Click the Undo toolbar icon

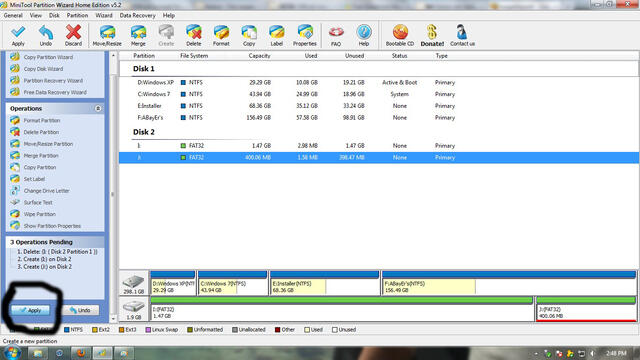46,36
